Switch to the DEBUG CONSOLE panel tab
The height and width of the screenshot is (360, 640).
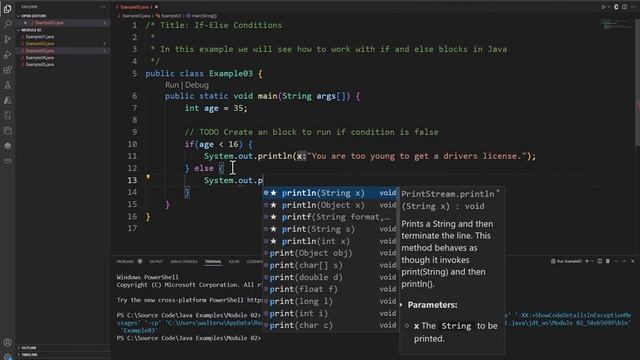tap(184, 262)
